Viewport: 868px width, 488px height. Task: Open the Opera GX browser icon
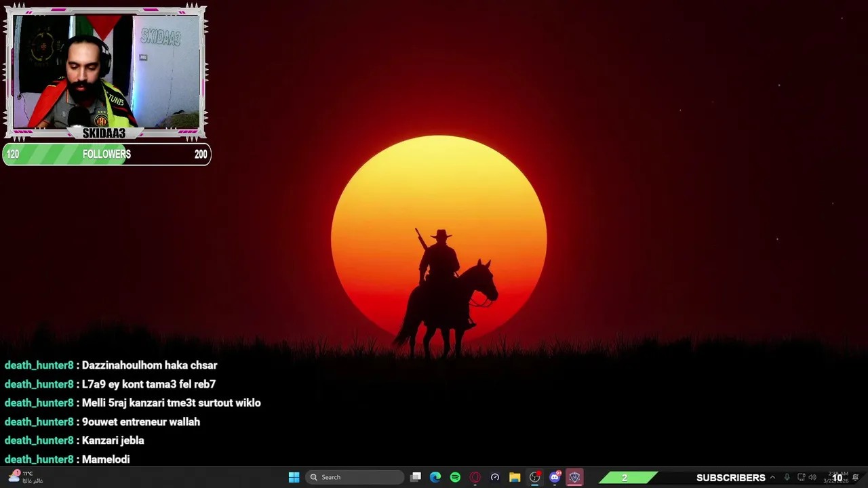point(475,477)
